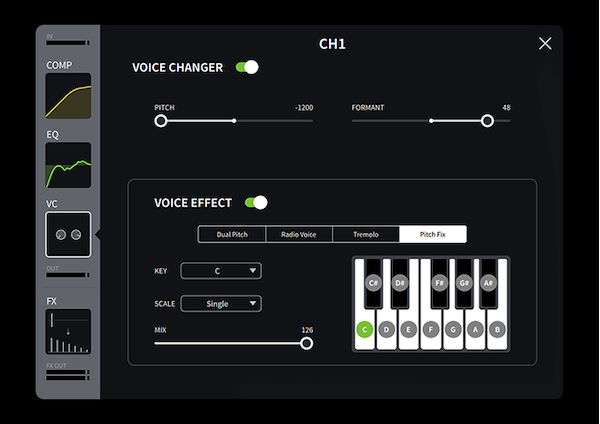Select the Radio Voice tab
600x424 pixels.
click(299, 235)
